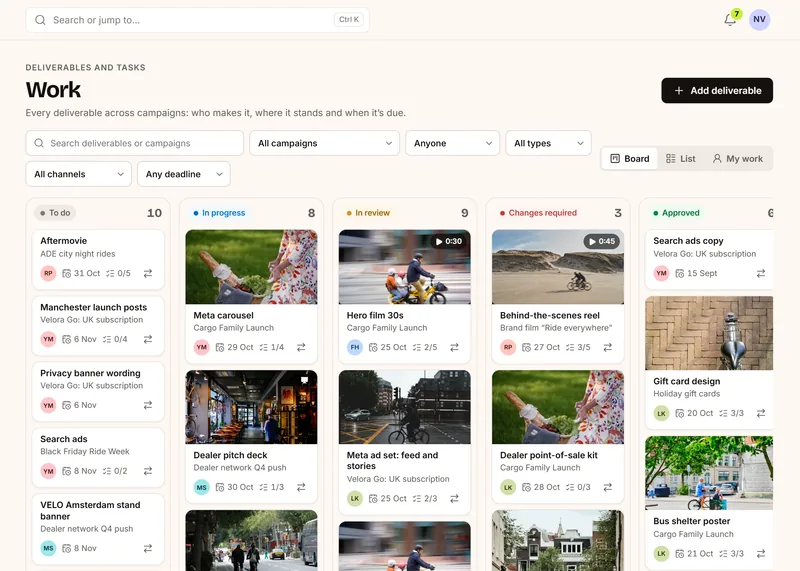Play the 0:45 Behind-the-scenes reel video
This screenshot has height=571, width=800.
tap(558, 267)
